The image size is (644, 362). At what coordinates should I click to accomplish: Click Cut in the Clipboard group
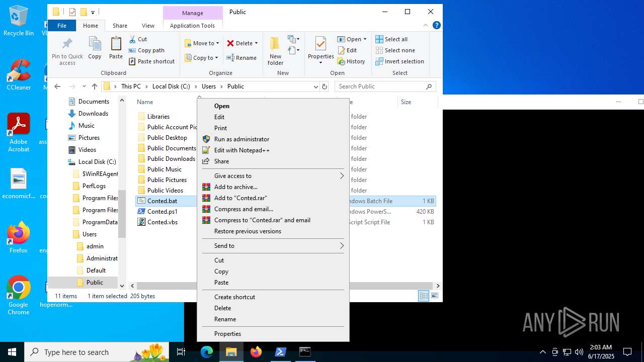click(x=138, y=39)
